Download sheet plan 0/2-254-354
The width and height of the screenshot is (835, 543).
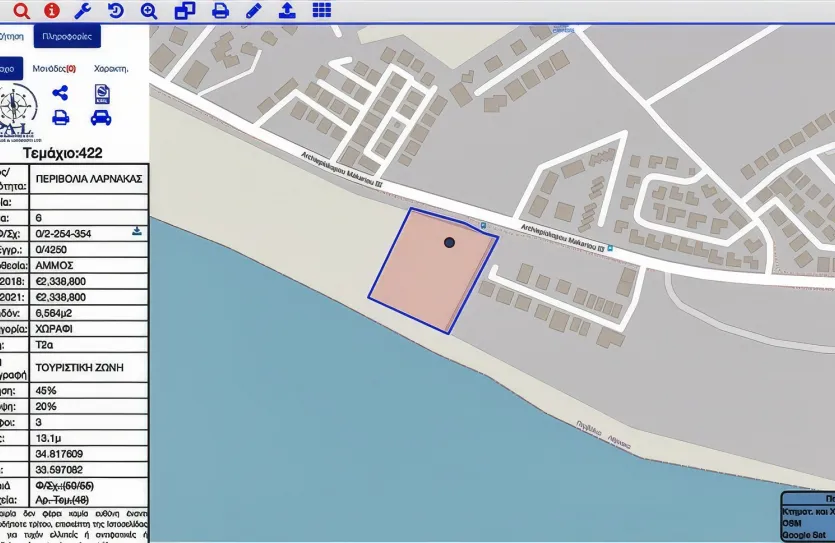[x=137, y=232]
